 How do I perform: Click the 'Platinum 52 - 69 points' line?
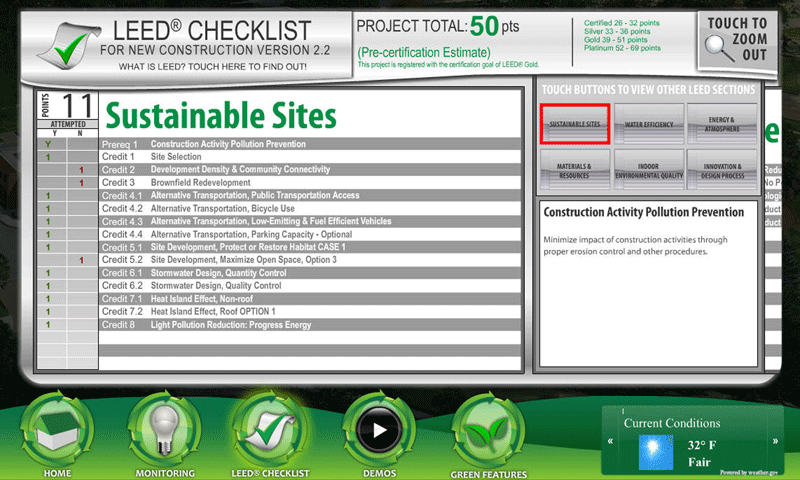[622, 48]
